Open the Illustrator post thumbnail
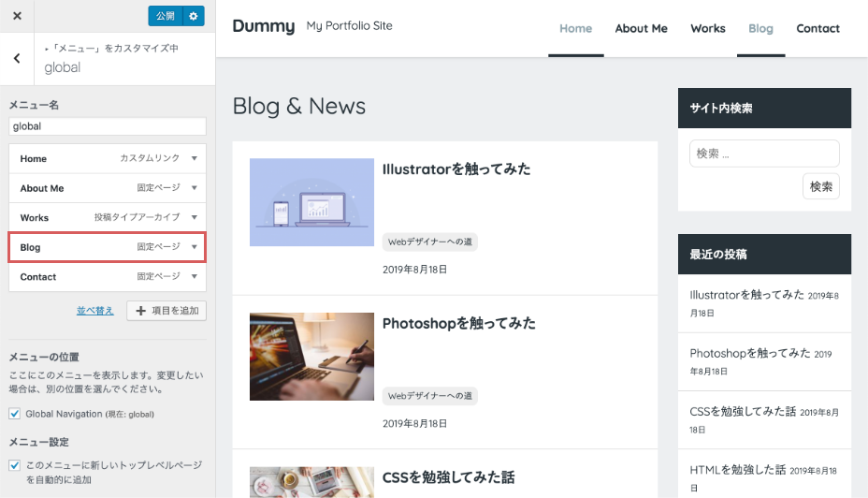 pos(311,202)
